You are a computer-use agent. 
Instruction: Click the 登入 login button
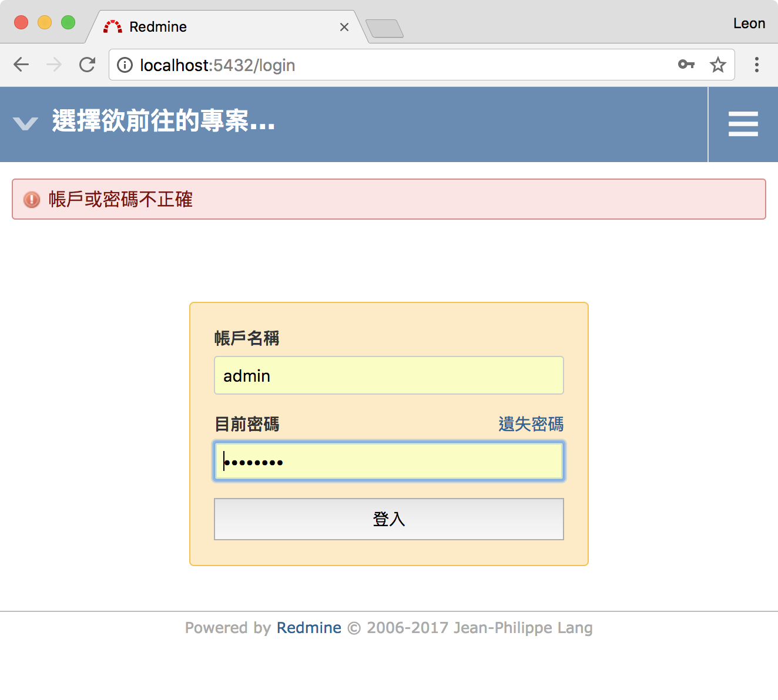coord(389,519)
